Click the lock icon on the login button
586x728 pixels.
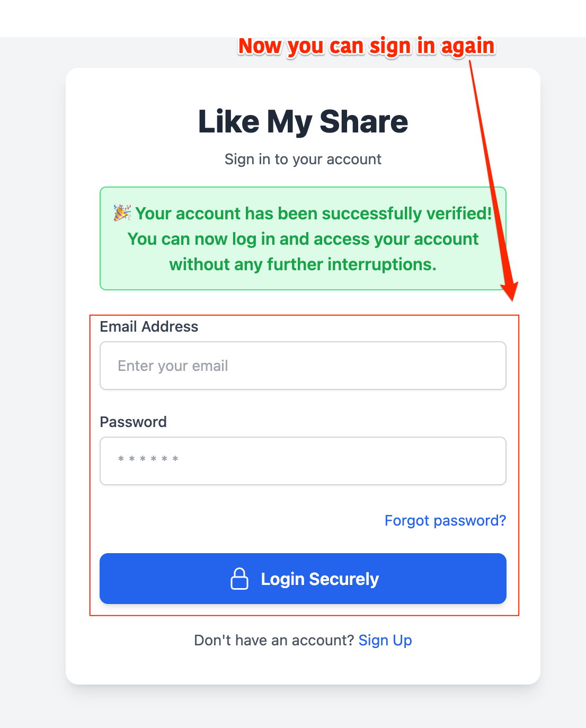[240, 579]
